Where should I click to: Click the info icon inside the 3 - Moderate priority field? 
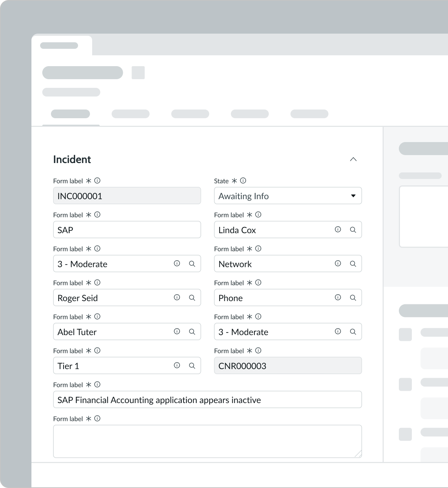click(x=337, y=331)
